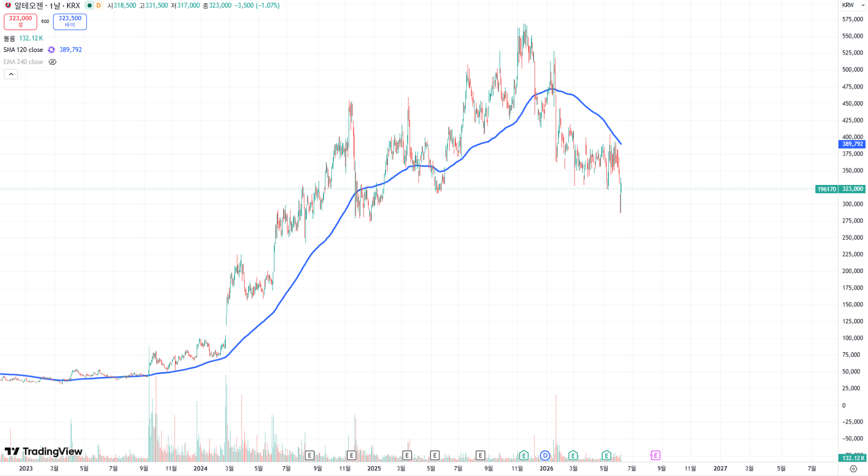Click the green 323,000 last price label

pyautogui.click(x=852, y=189)
